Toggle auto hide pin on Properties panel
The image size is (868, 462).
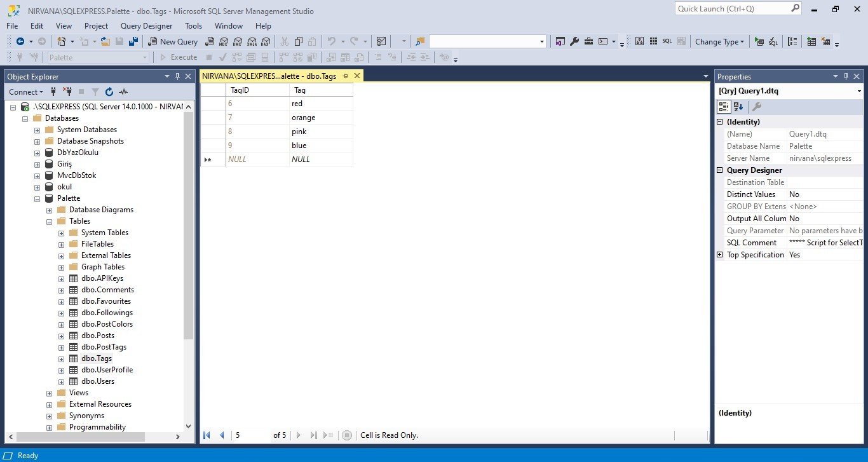846,76
